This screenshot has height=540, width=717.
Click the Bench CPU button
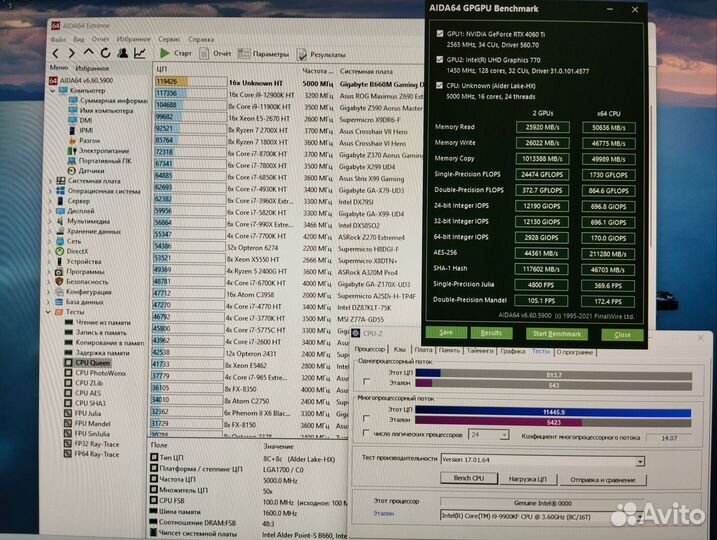tap(469, 478)
